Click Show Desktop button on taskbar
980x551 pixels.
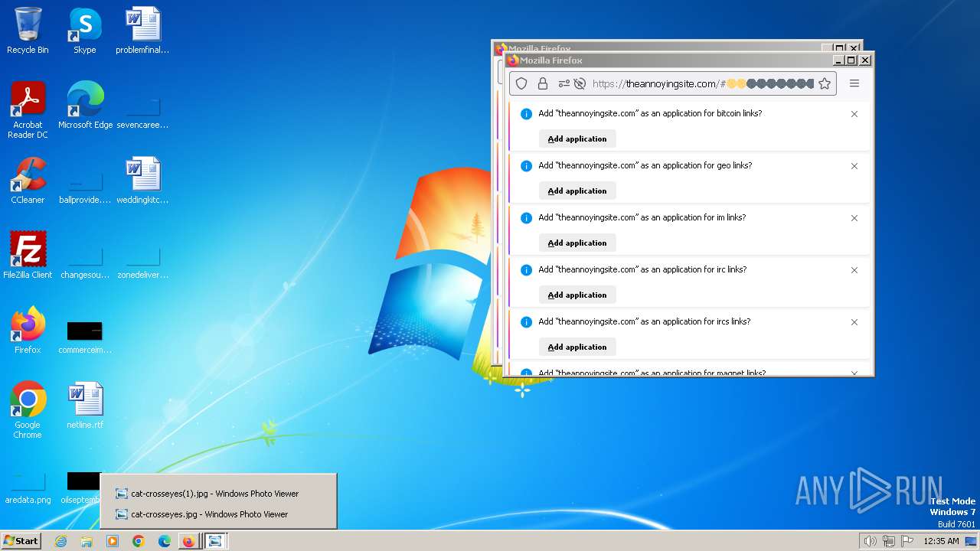click(971, 541)
